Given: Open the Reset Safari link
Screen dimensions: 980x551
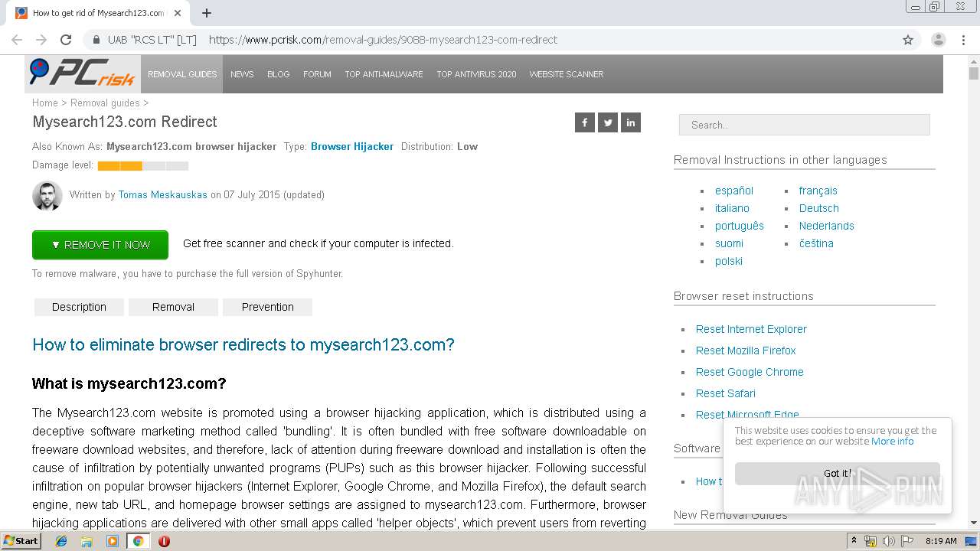Looking at the screenshot, I should click(x=725, y=393).
